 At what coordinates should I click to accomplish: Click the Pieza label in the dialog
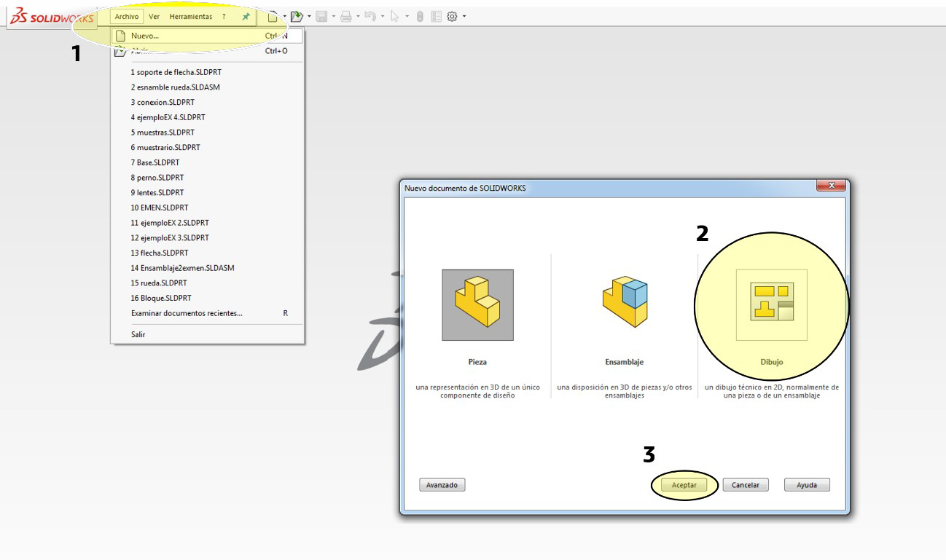[x=477, y=362]
